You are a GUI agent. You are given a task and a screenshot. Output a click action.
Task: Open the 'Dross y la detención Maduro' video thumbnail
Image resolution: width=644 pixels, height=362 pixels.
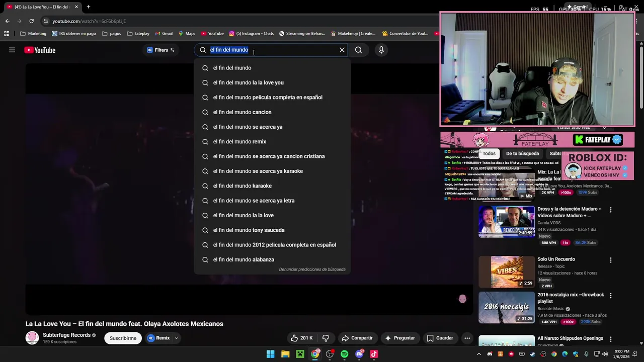pos(507,222)
